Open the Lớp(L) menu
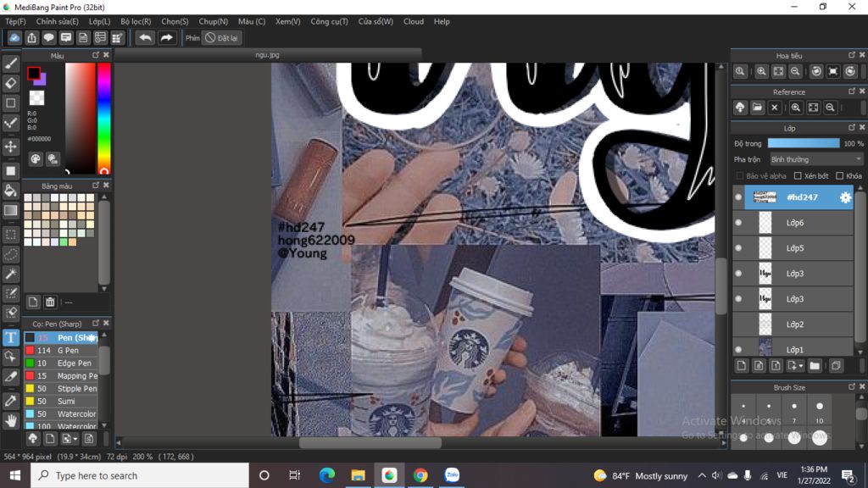 [100, 21]
